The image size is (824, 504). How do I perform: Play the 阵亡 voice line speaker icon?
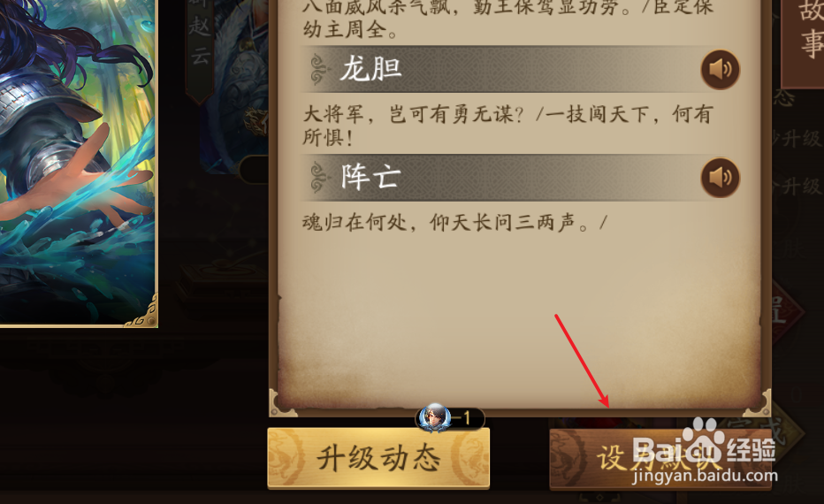click(720, 178)
